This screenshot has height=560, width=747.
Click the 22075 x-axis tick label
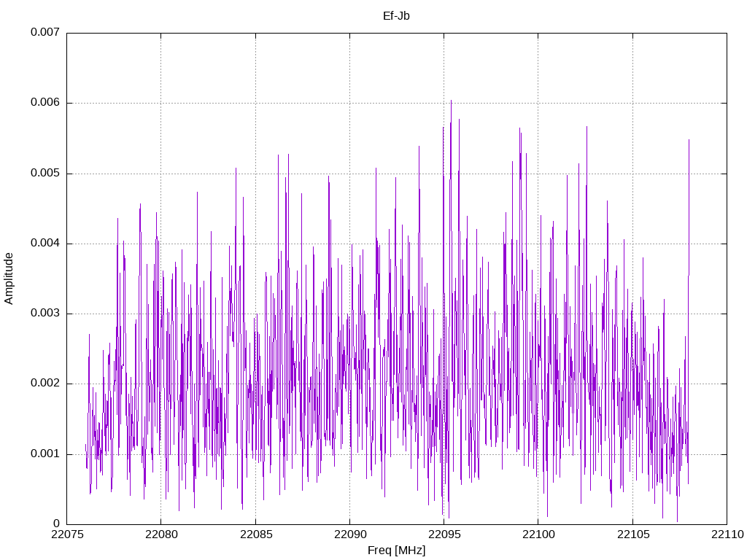[66, 534]
